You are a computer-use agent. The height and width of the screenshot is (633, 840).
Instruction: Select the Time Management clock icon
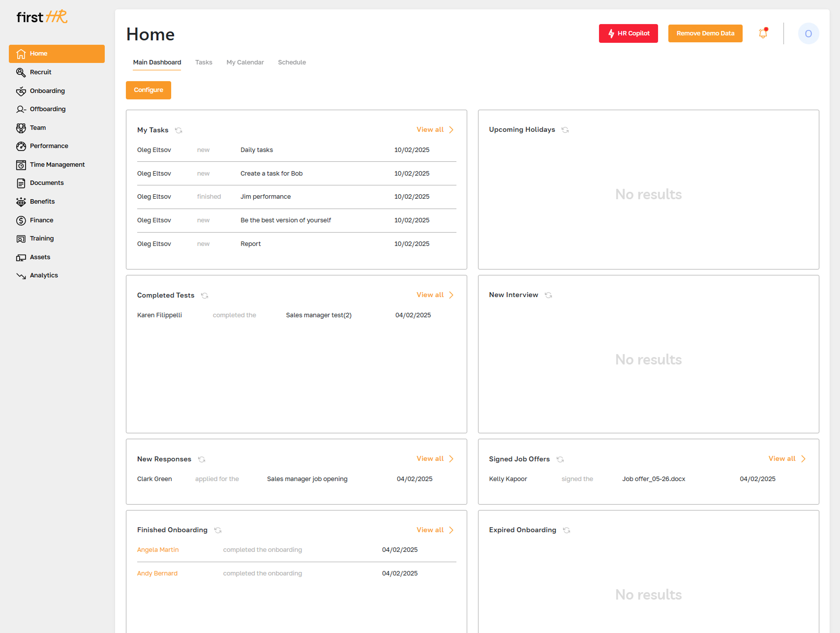pyautogui.click(x=21, y=165)
